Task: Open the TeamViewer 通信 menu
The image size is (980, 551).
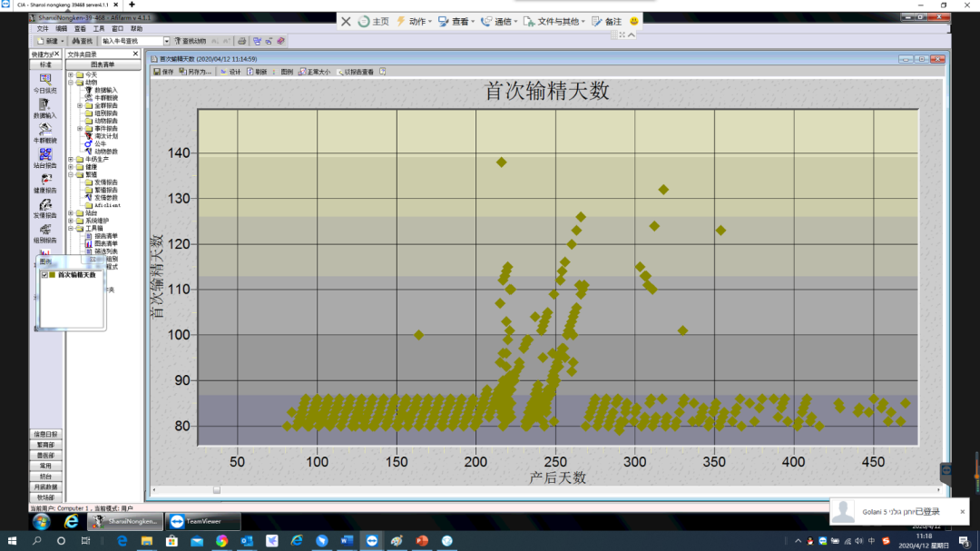Action: [499, 21]
